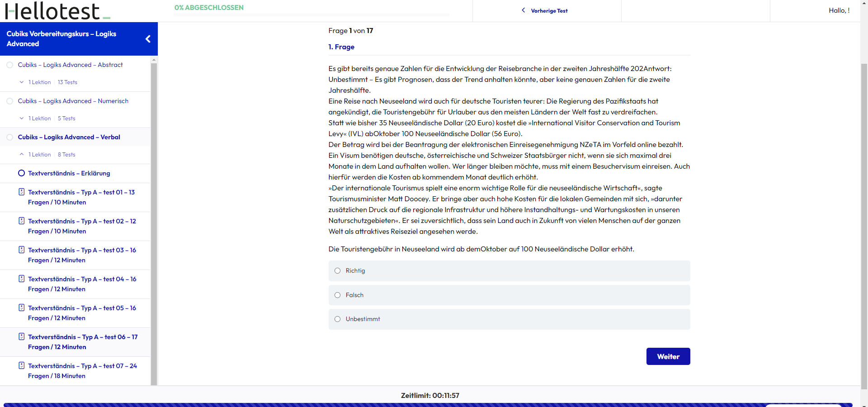Open Textverständnis Typ A test 06 – 17 Fragen
Screen dimensions: 868x407
[83, 342]
